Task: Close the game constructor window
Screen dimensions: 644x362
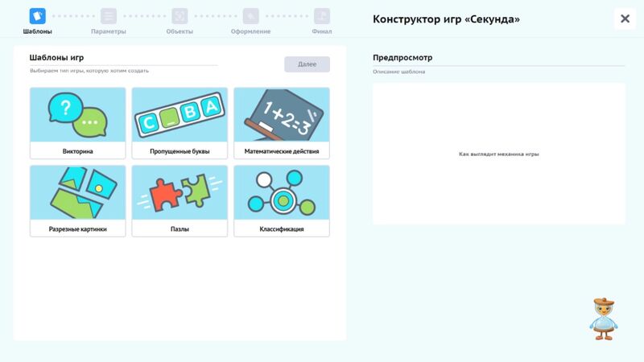Action: pyautogui.click(x=625, y=19)
